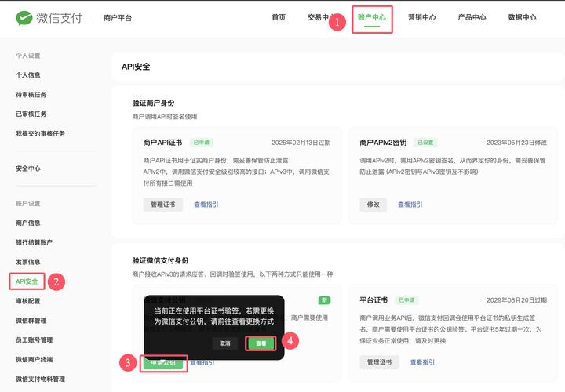Go to 银行结算账户 in the sidebar
This screenshot has width=565, height=392.
click(35, 242)
